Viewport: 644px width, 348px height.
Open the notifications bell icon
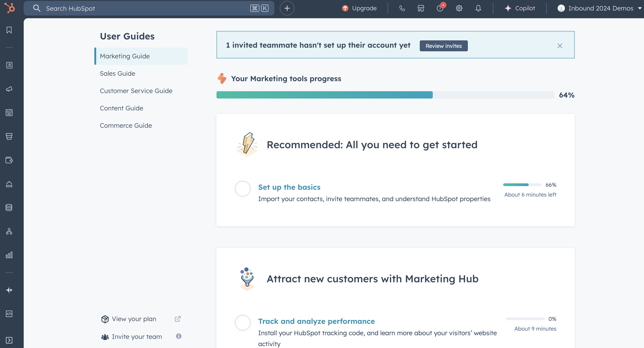pos(478,8)
